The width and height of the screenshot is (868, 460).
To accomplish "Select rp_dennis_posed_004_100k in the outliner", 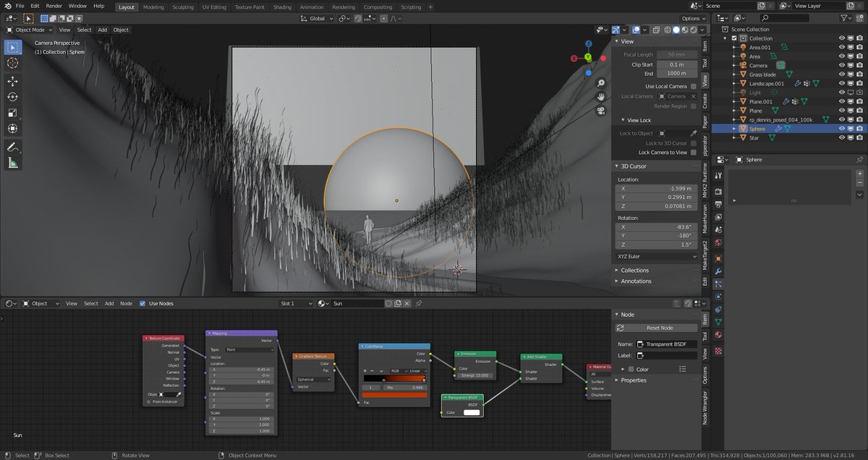I will pos(780,119).
